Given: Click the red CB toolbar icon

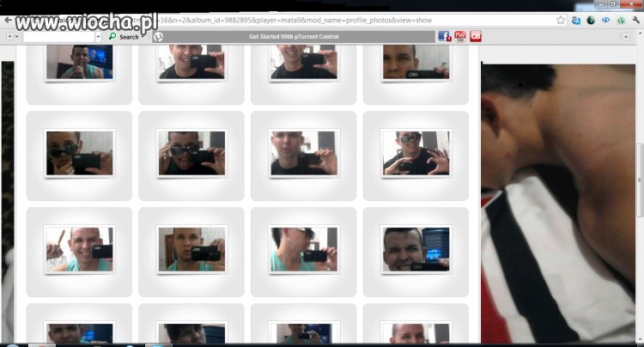Looking at the screenshot, I should pos(476,36).
